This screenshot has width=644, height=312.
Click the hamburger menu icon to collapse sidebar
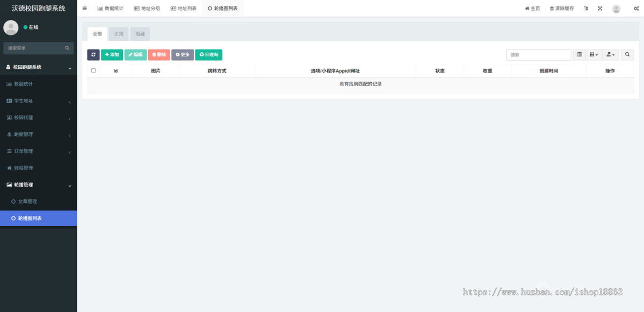84,8
